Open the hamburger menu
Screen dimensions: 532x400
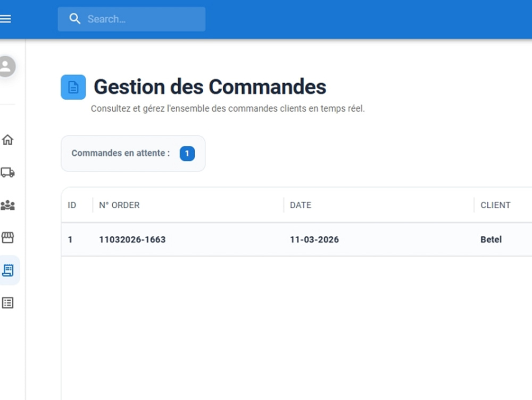5,19
